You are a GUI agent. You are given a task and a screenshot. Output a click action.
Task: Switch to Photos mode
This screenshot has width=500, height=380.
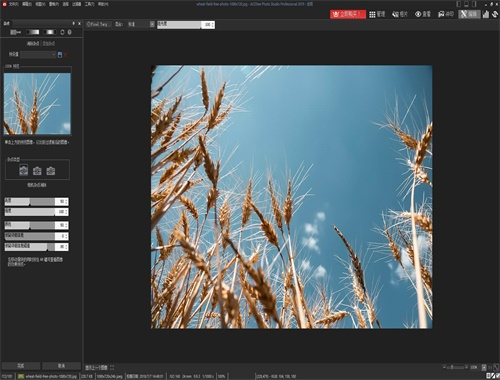click(x=400, y=14)
